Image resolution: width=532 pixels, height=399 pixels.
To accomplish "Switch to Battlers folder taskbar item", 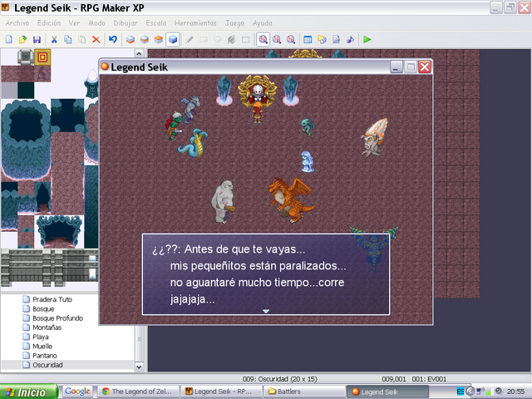I will coord(304,392).
